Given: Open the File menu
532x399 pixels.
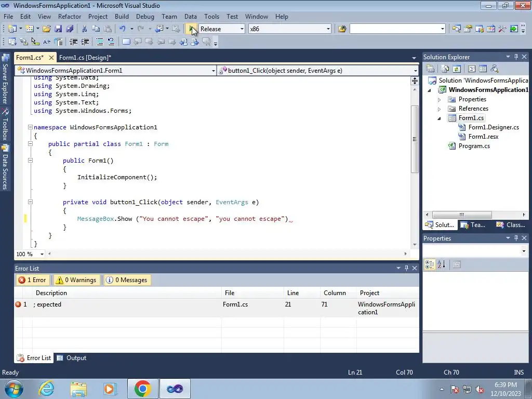Looking at the screenshot, I should [x=8, y=16].
